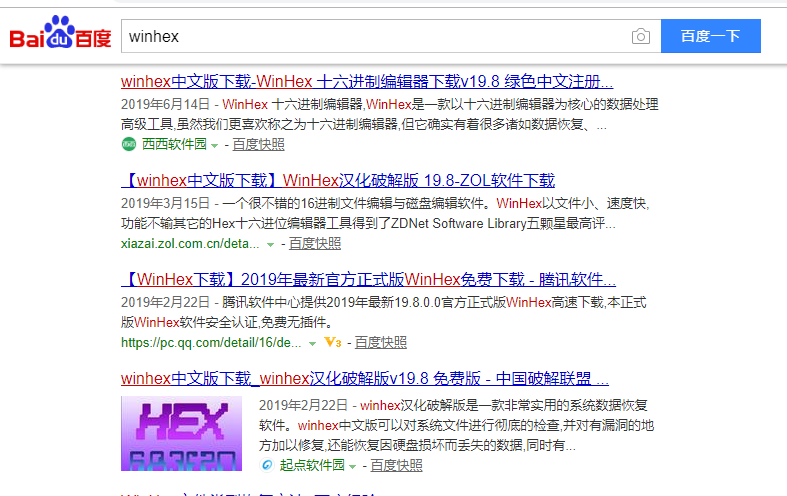
Task: Open 百度快照 for 起点软件园 result
Action: [397, 465]
